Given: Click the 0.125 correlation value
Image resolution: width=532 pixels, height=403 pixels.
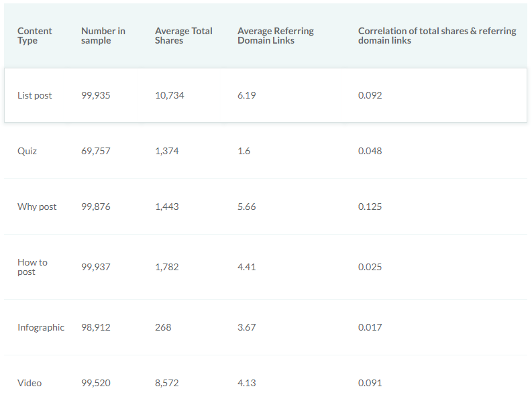Looking at the screenshot, I should click(x=370, y=207).
